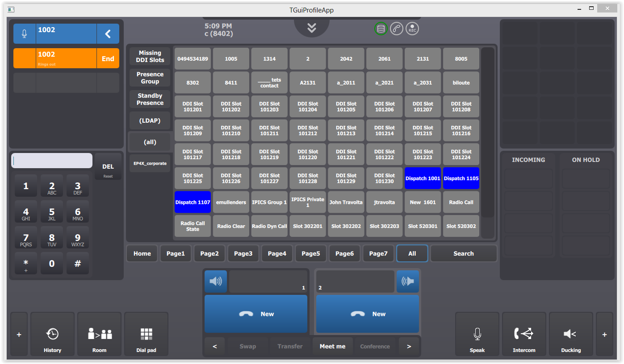Open the Room function
The height and width of the screenshot is (364, 624).
100,334
